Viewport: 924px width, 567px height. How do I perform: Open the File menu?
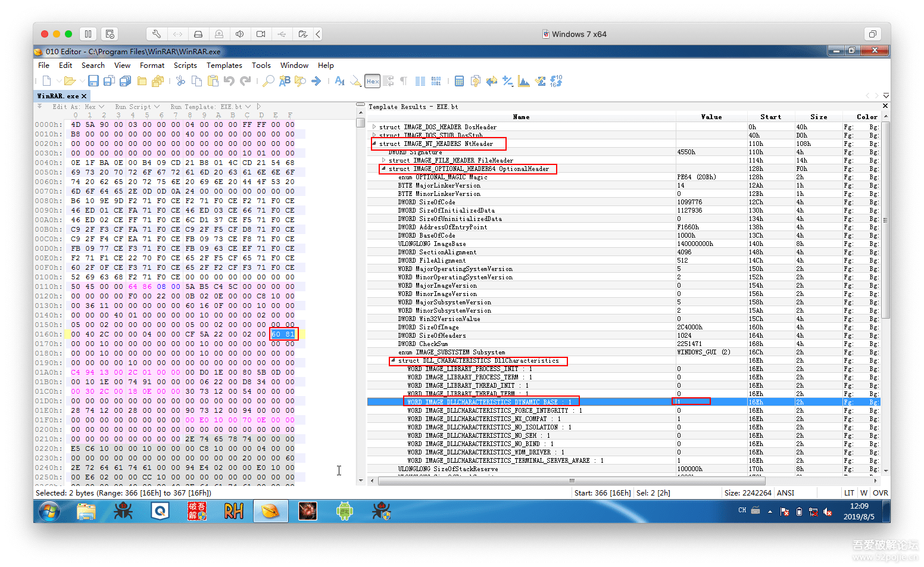43,66
